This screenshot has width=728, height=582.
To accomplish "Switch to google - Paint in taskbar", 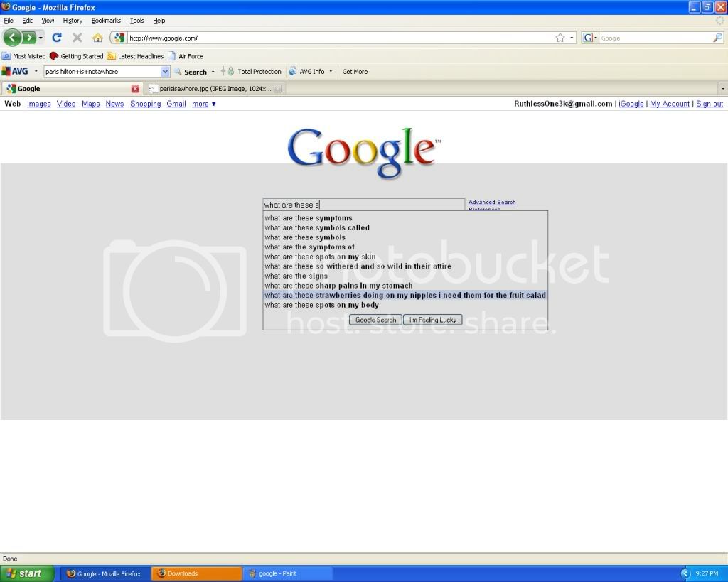I will [x=287, y=573].
